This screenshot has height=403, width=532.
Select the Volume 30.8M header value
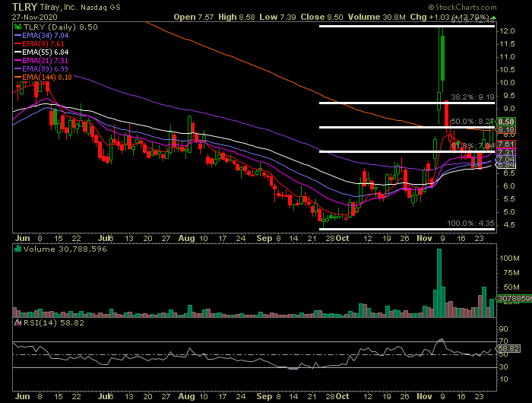click(377, 17)
